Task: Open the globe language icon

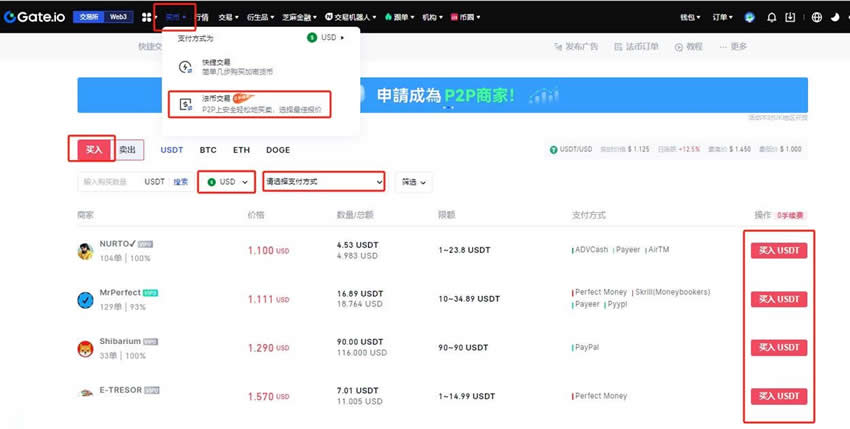Action: (816, 17)
